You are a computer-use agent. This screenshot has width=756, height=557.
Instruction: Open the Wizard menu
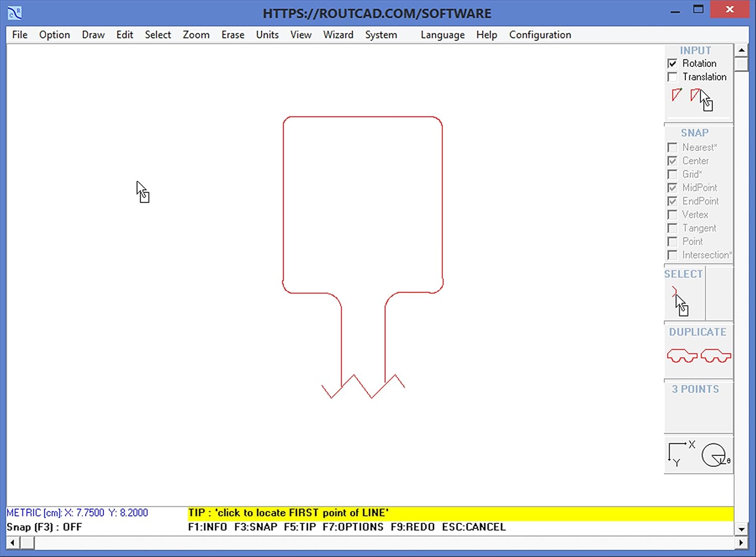pyautogui.click(x=338, y=35)
